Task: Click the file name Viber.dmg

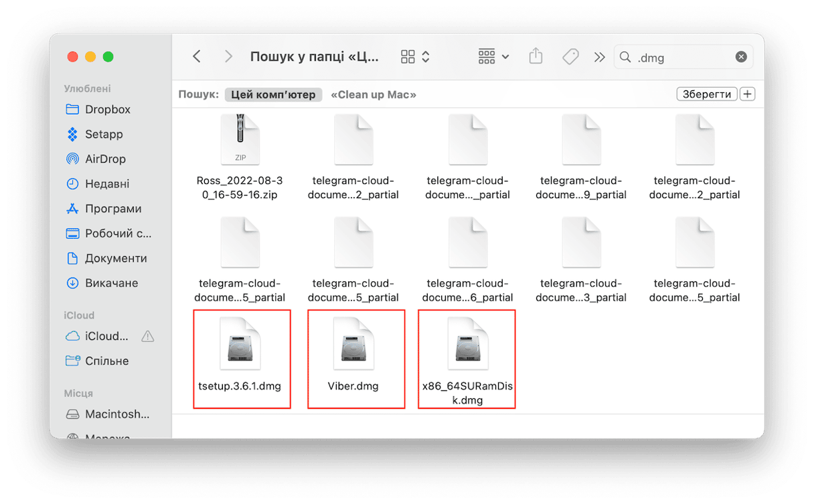Action: [x=353, y=386]
